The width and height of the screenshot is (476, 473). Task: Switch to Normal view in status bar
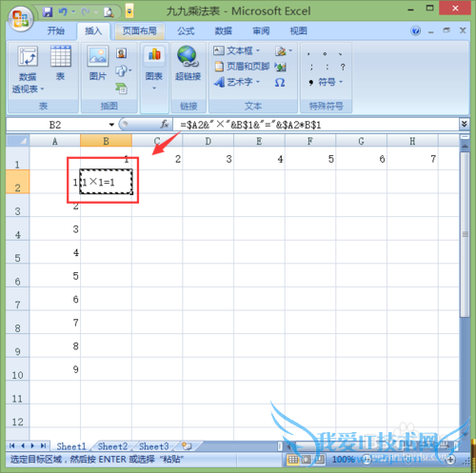coord(292,459)
